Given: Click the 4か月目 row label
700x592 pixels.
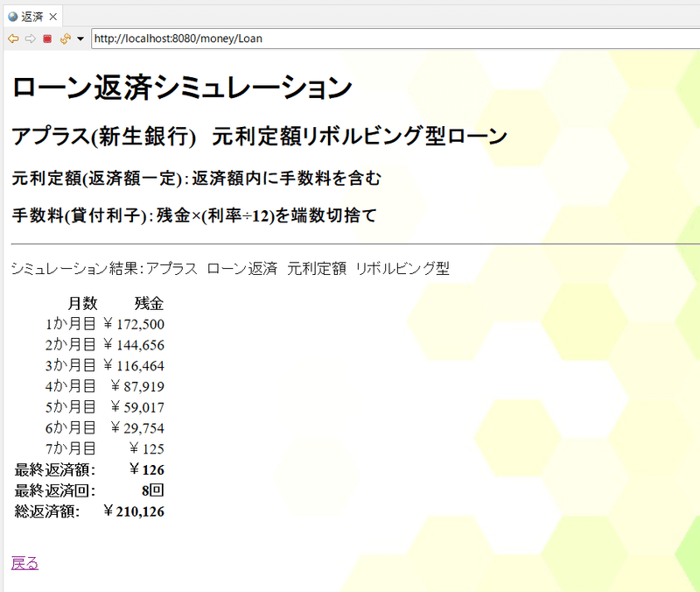Looking at the screenshot, I should pyautogui.click(x=70, y=386).
